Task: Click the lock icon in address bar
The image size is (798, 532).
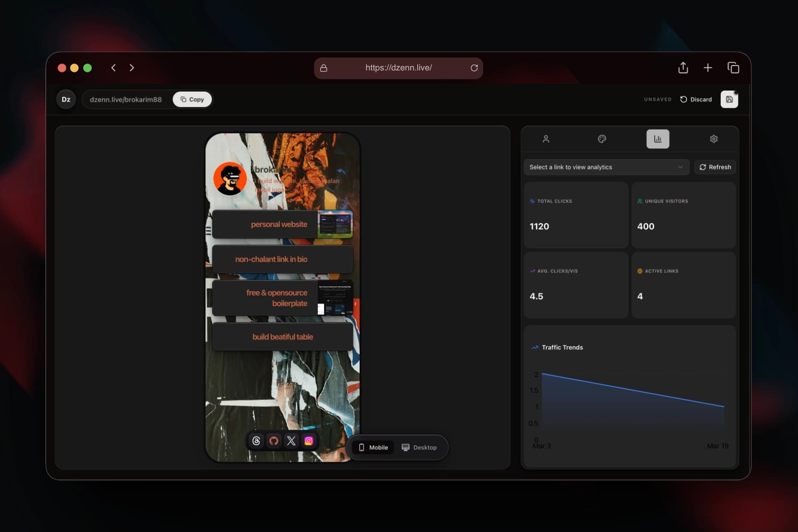Action: click(324, 68)
